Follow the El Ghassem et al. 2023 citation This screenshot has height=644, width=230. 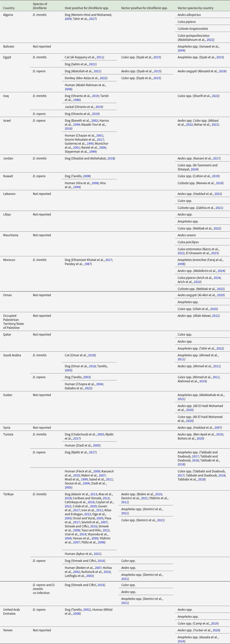pyautogui.click(x=214, y=253)
